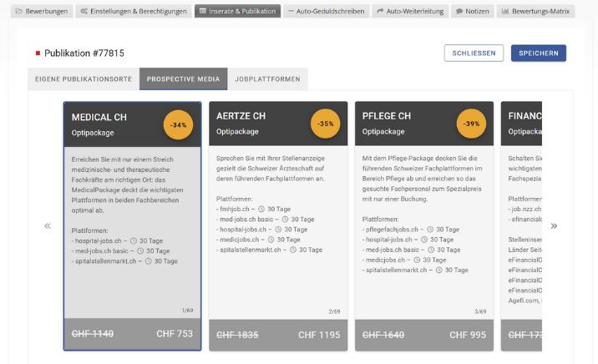Click the price CHF 753
This screenshot has width=598, height=364.
pyautogui.click(x=175, y=334)
